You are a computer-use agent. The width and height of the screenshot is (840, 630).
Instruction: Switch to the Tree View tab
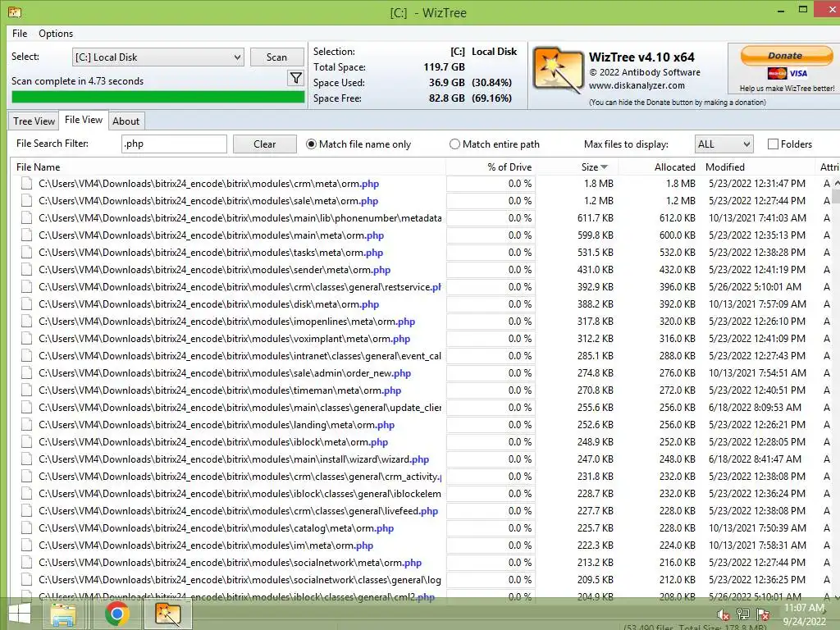[34, 121]
